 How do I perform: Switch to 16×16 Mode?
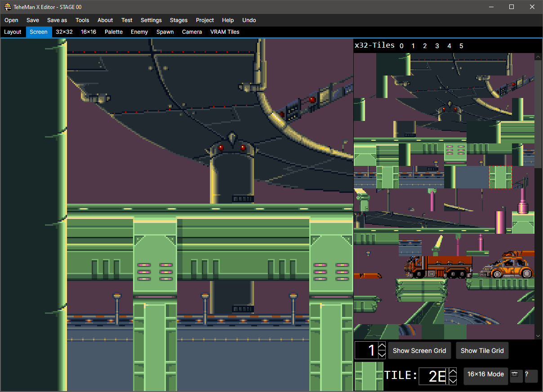[x=485, y=374]
